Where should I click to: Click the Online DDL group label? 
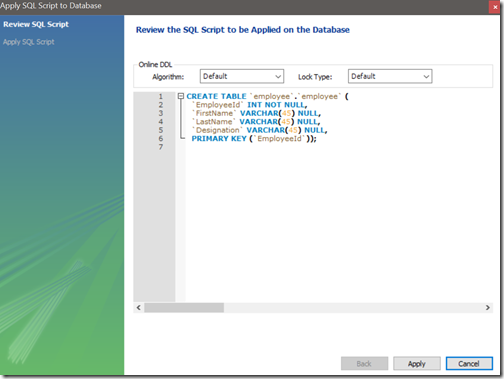click(x=155, y=64)
